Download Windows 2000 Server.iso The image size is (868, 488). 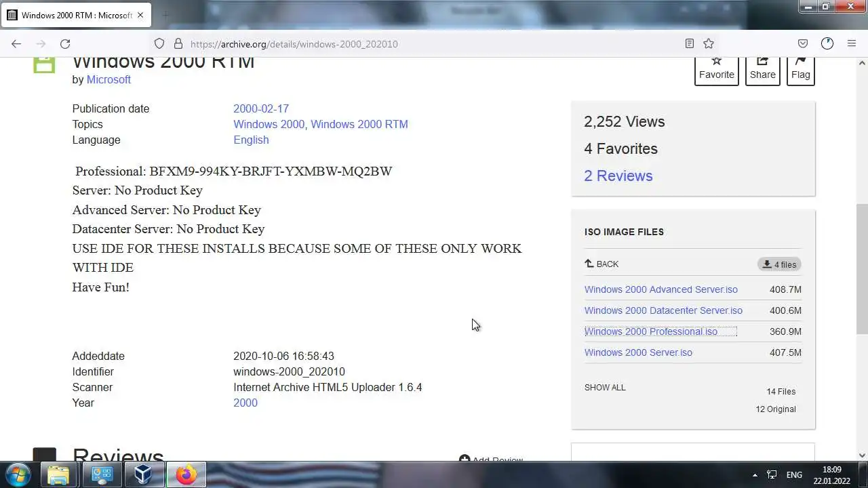pos(638,352)
